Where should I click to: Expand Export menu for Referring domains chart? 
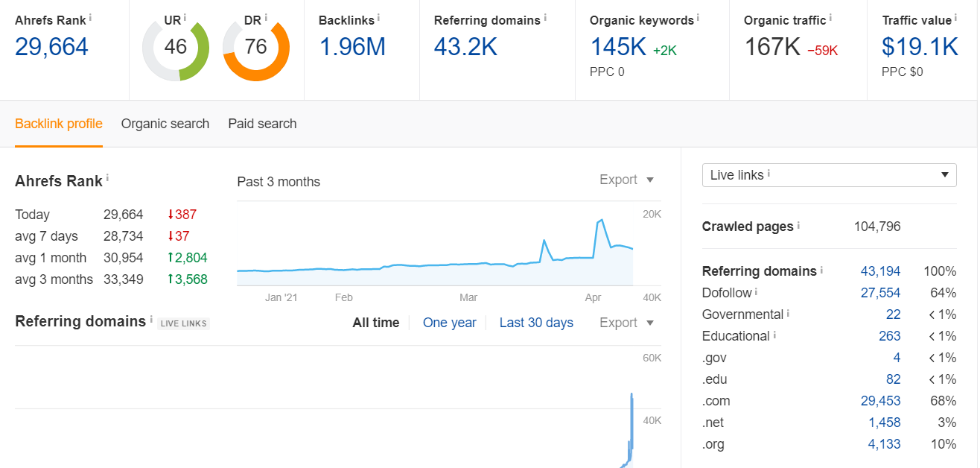(627, 323)
